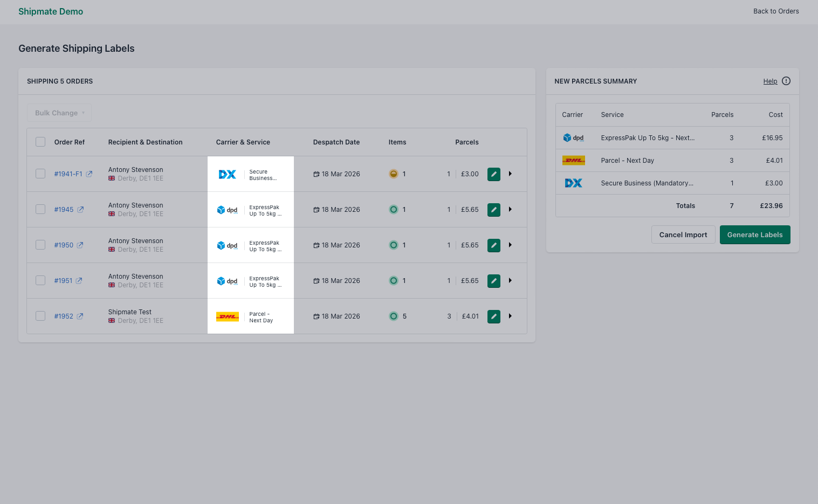Click the DX carrier logo in the summary panel

[x=573, y=183]
